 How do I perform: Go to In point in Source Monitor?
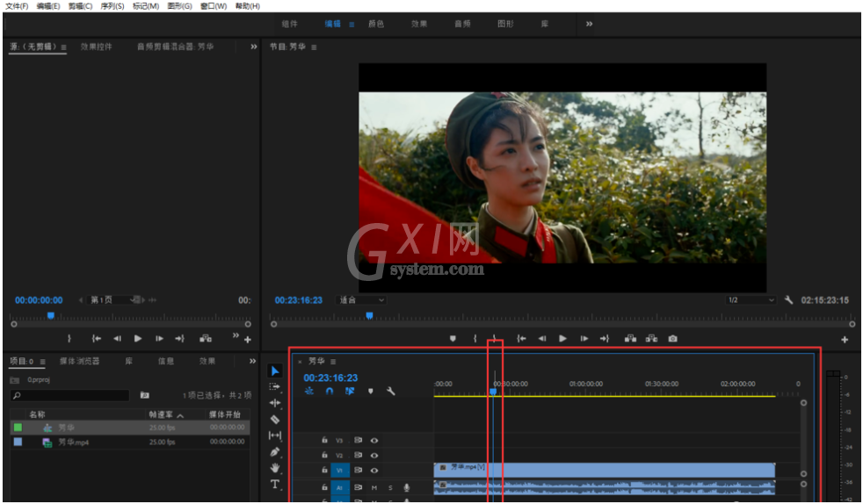coord(97,339)
